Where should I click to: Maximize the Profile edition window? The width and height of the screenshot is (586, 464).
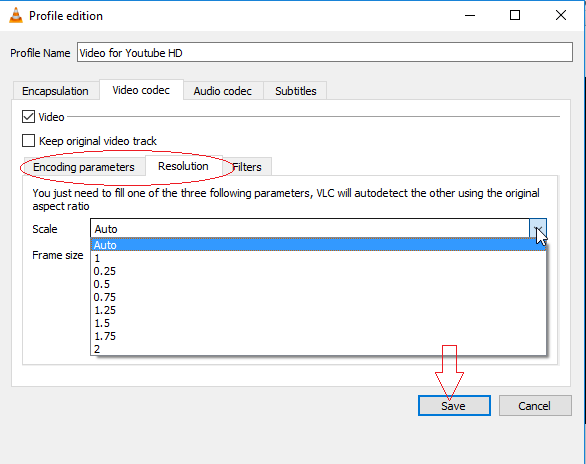point(515,15)
